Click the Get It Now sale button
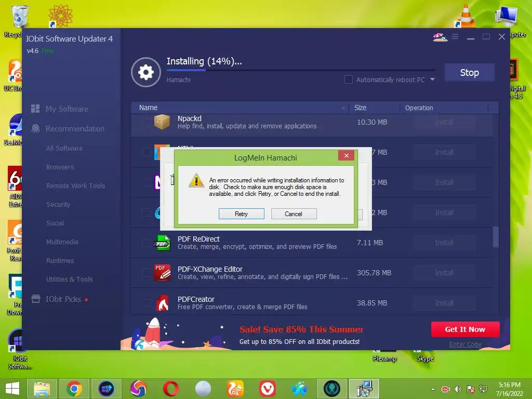This screenshot has height=399, width=532. pos(465,329)
